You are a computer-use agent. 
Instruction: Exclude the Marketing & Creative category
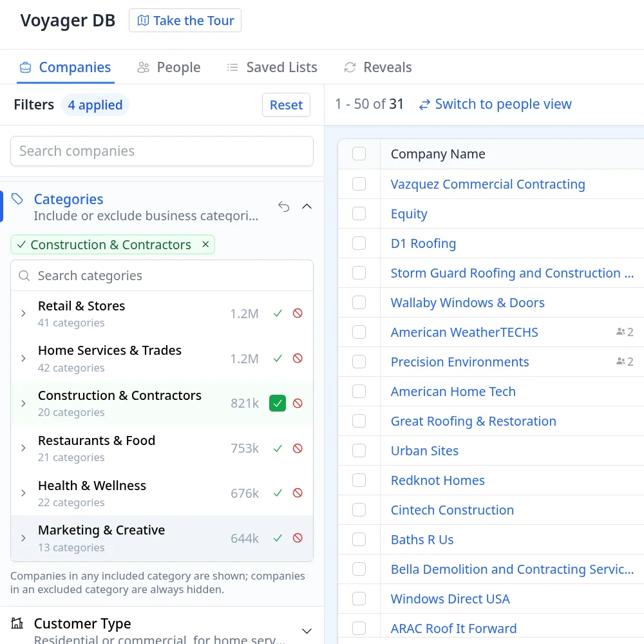click(x=298, y=538)
